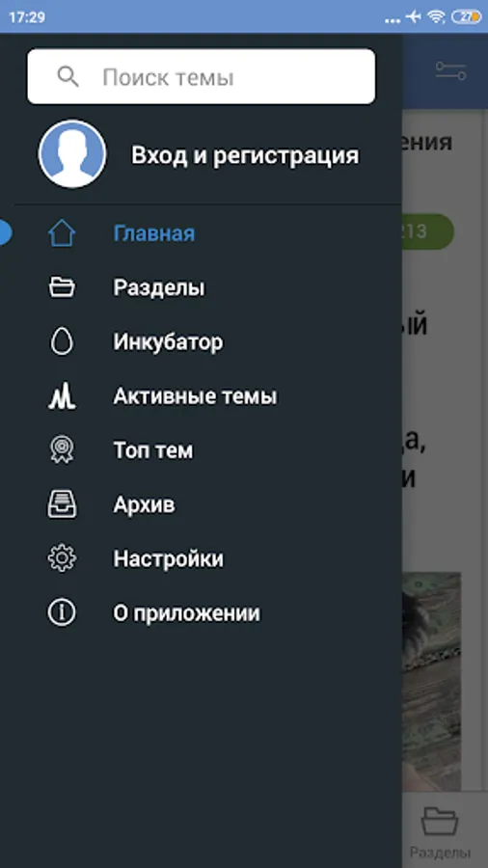Tap the house icon for Главная
This screenshot has width=488, height=868.
[62, 233]
